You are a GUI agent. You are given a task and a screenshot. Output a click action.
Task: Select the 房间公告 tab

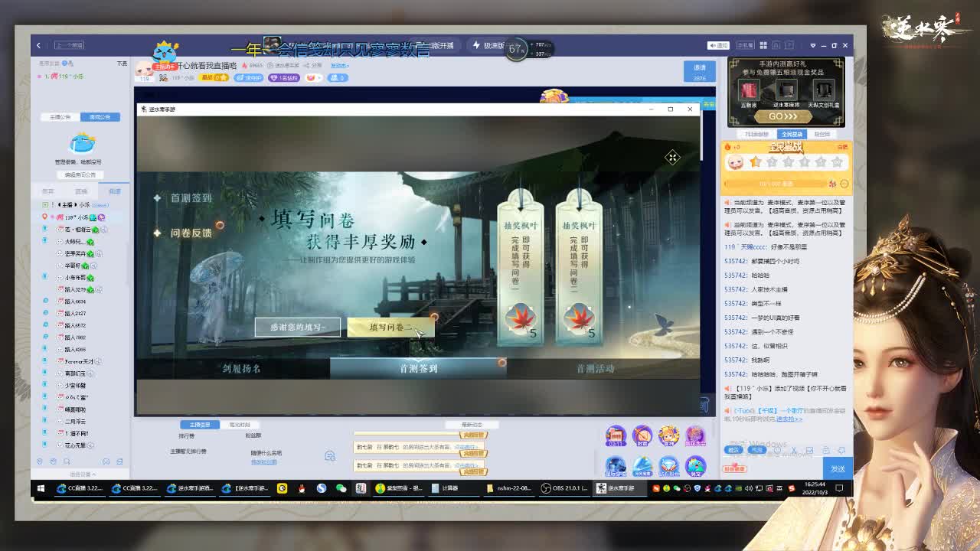point(100,117)
